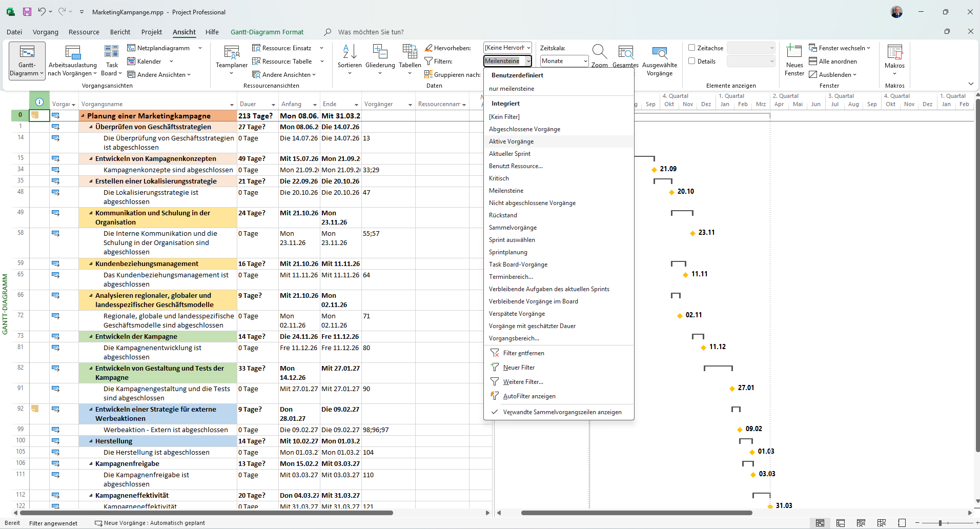980x529 pixels.
Task: Select Ressource: Einsatz view
Action: coord(282,48)
